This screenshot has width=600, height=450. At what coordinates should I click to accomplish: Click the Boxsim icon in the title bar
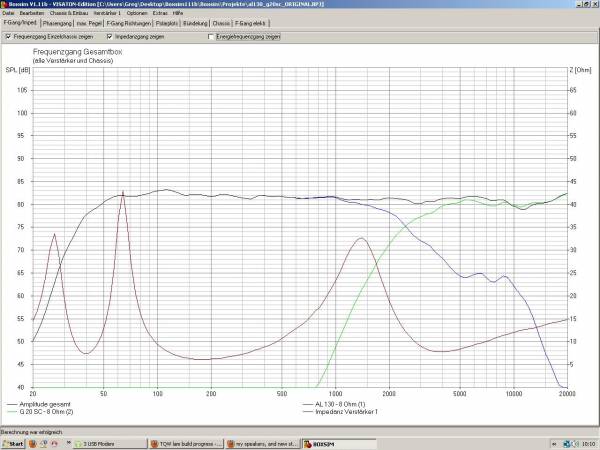tap(4, 4)
